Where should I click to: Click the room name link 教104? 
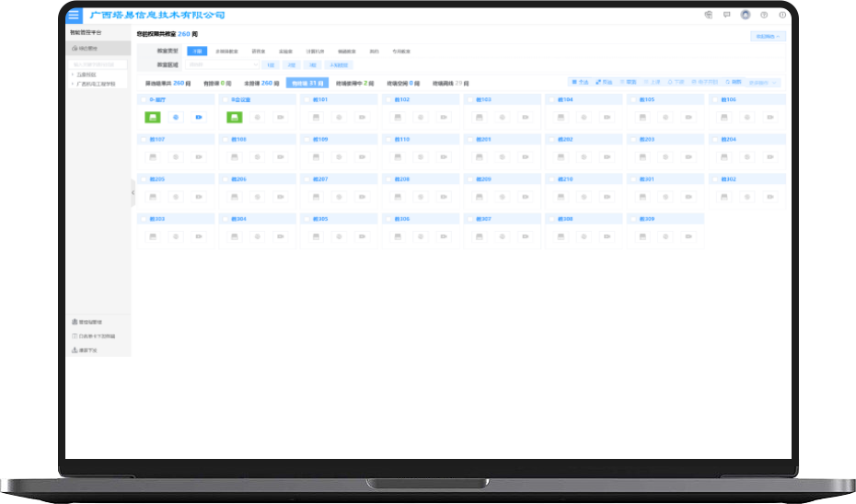tap(567, 99)
